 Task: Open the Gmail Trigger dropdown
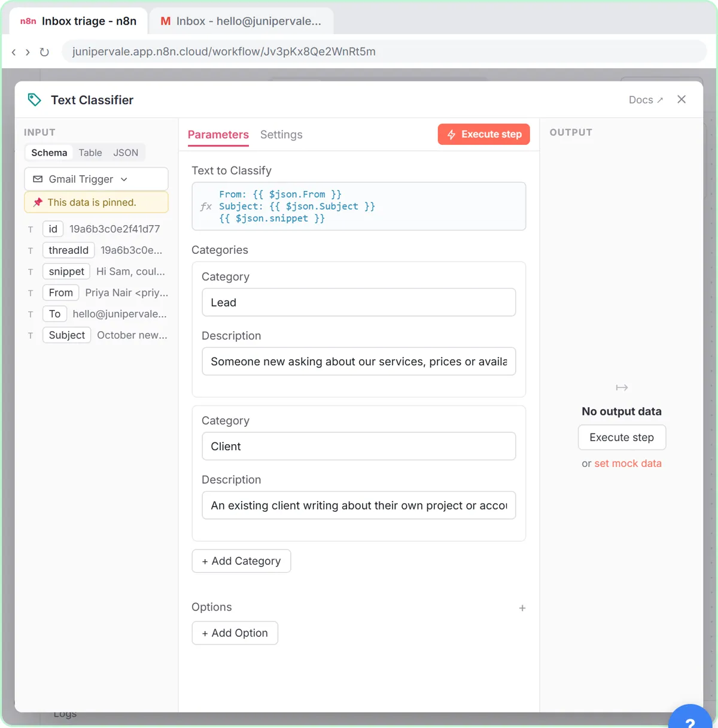[x=96, y=179]
